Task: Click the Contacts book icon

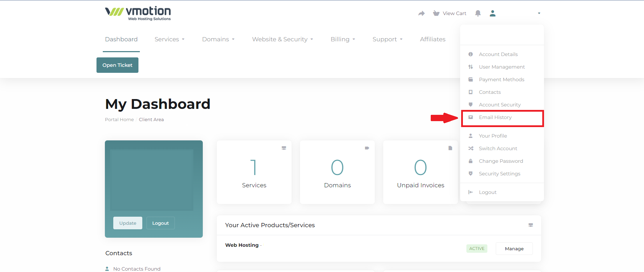Action: (x=471, y=92)
